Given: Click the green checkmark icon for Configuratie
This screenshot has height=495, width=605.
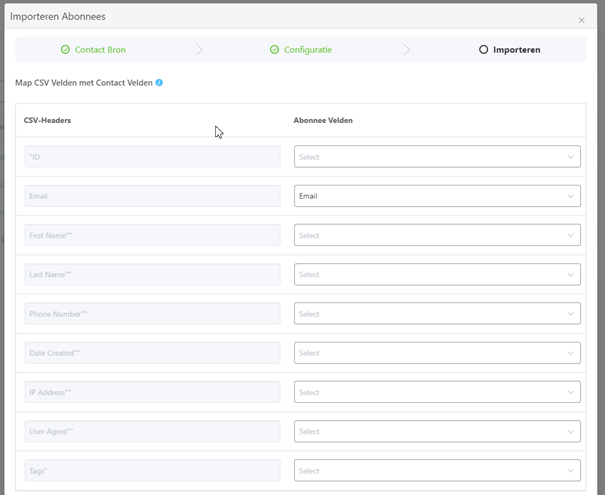Looking at the screenshot, I should point(274,49).
